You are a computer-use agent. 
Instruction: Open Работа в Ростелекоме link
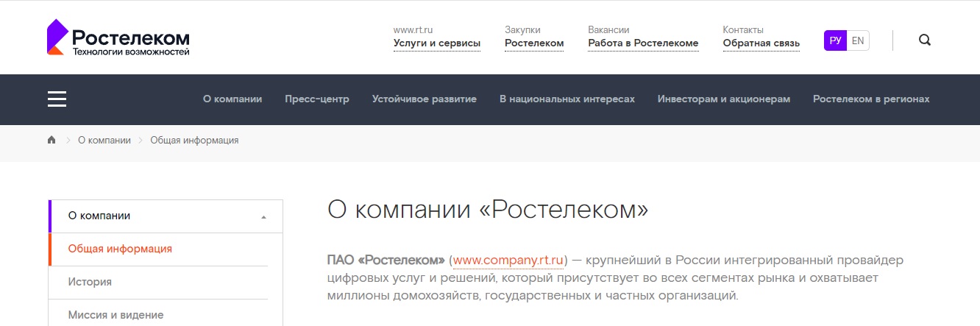[x=643, y=43]
